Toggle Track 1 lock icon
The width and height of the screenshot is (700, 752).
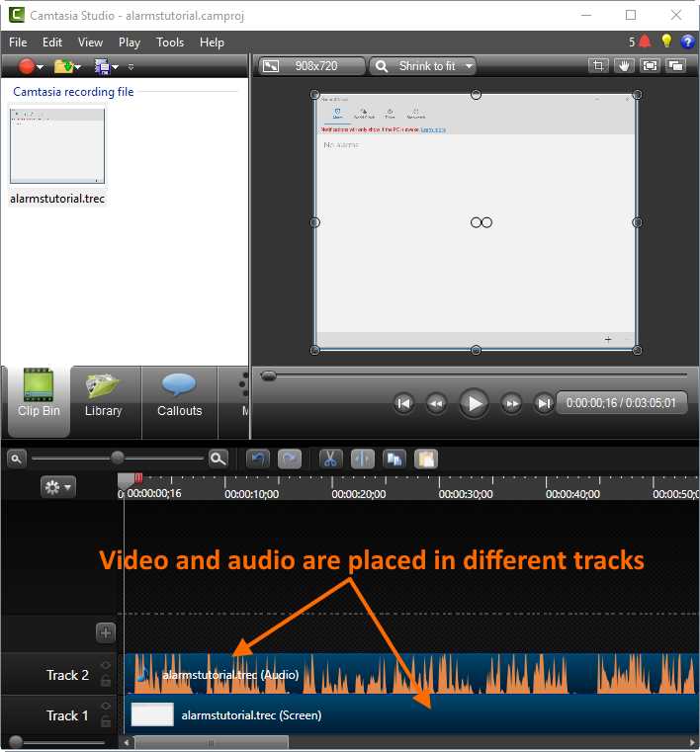[106, 720]
